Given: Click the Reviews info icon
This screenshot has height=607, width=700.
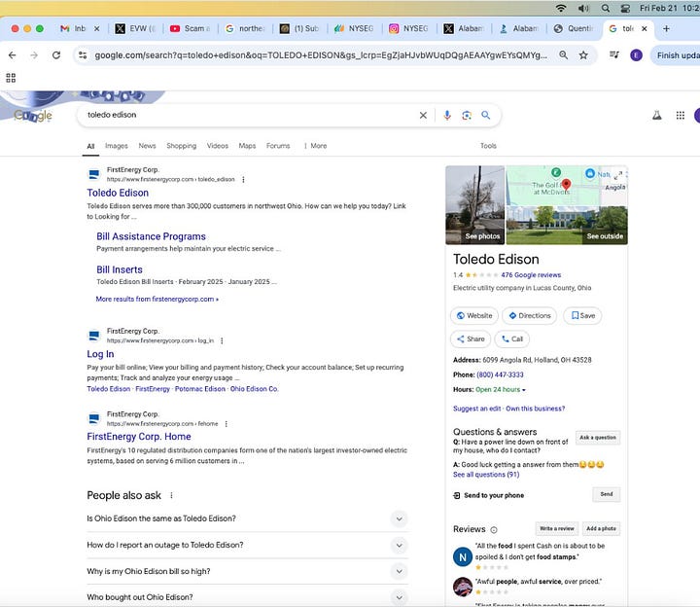Looking at the screenshot, I should (x=494, y=530).
